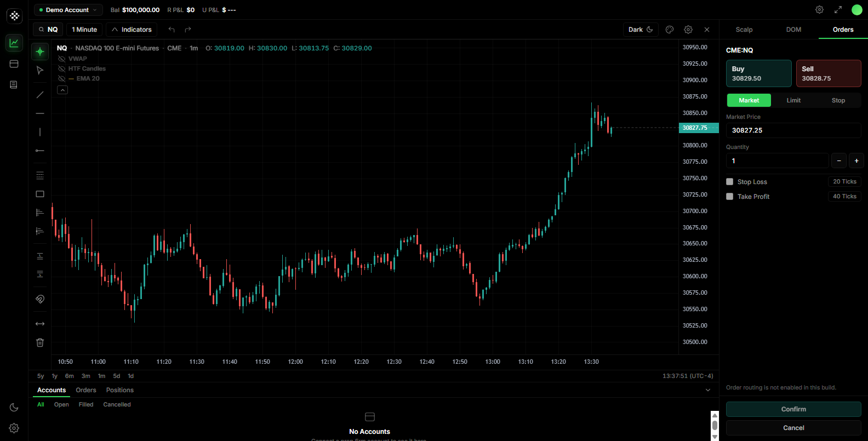The height and width of the screenshot is (441, 868).
Task: Open chart settings gear
Action: 688,30
